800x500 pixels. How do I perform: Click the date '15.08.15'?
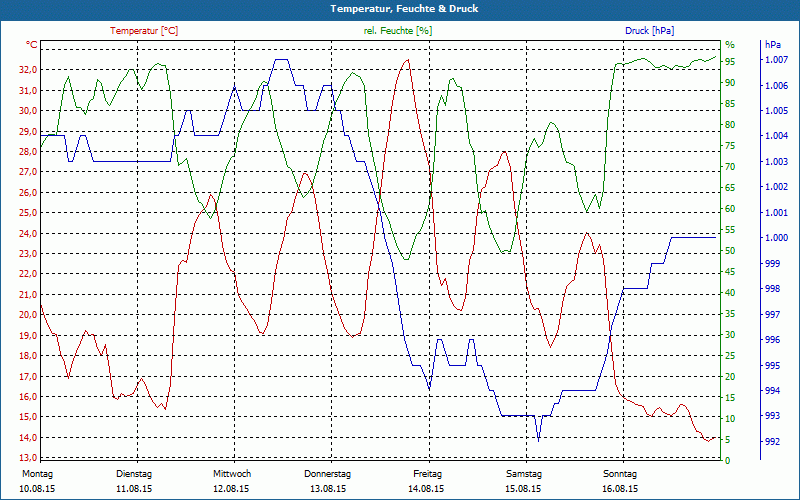(x=523, y=489)
